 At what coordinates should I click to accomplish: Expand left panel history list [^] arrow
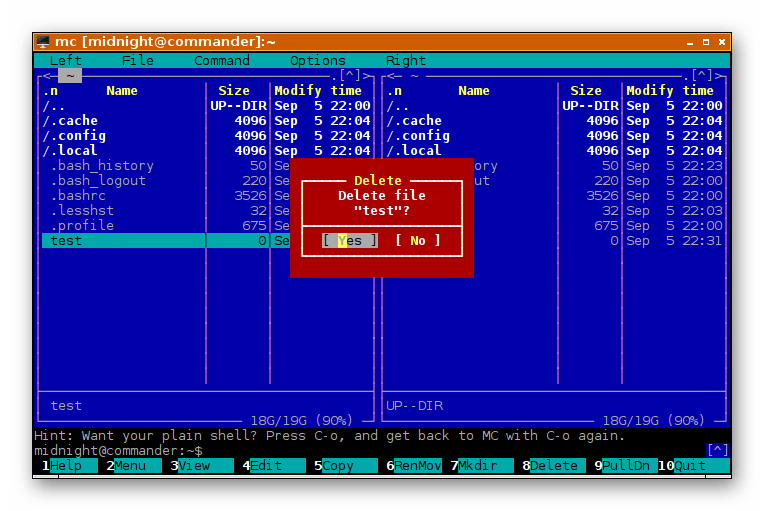[x=350, y=75]
